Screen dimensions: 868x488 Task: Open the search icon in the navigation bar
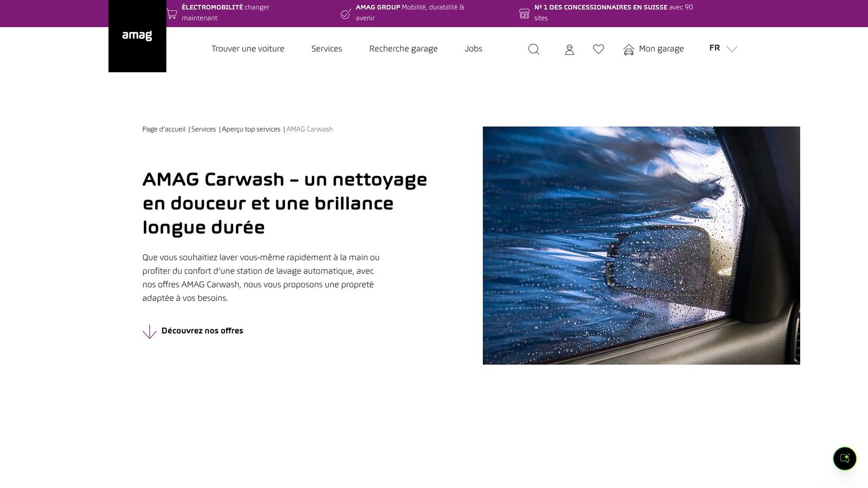coord(533,49)
